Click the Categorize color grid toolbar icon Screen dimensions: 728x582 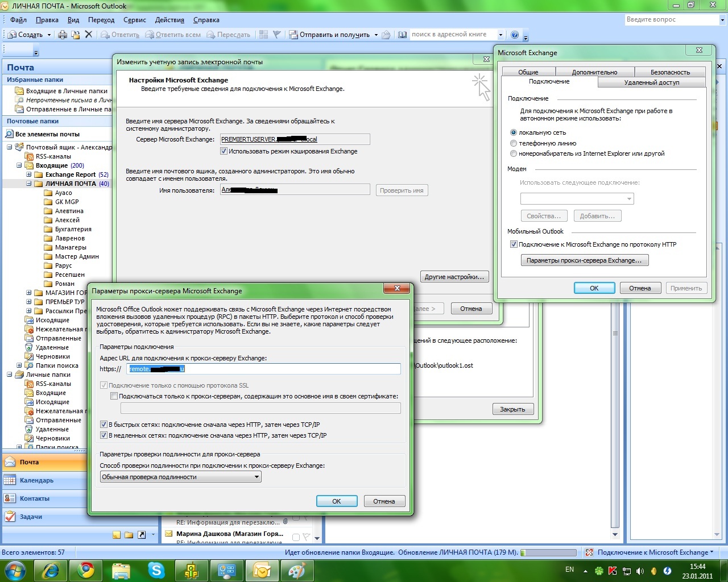click(x=263, y=35)
